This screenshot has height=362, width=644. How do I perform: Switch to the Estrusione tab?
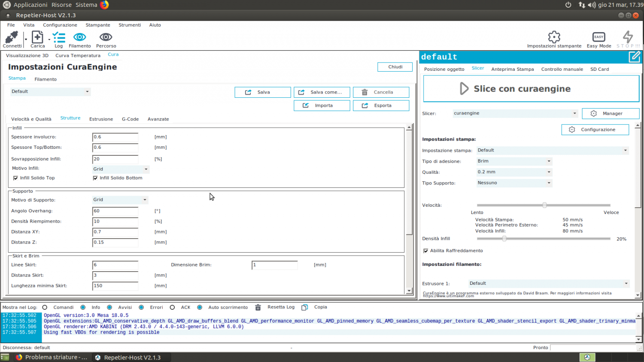click(x=101, y=119)
